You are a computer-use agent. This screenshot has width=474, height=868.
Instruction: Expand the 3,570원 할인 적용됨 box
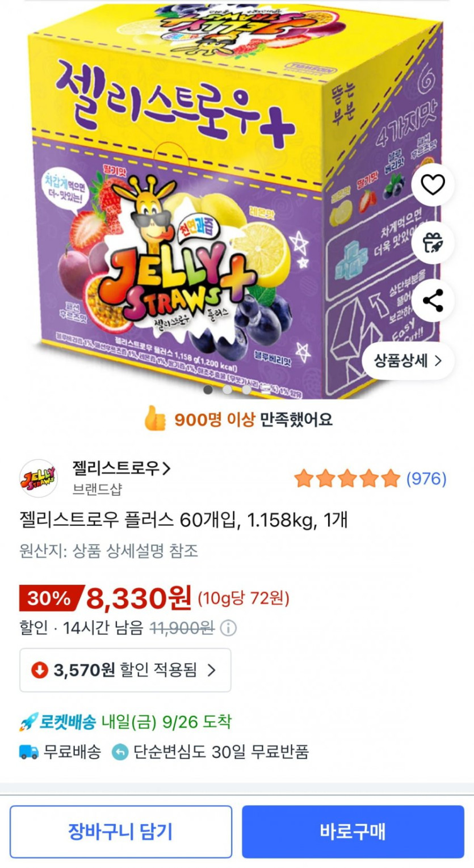(x=125, y=670)
